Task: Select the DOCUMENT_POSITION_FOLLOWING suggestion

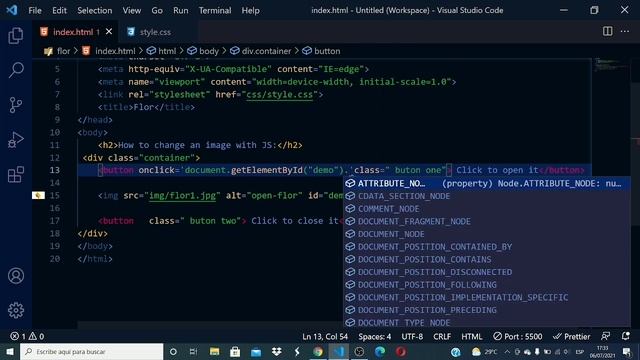Action: [487, 284]
